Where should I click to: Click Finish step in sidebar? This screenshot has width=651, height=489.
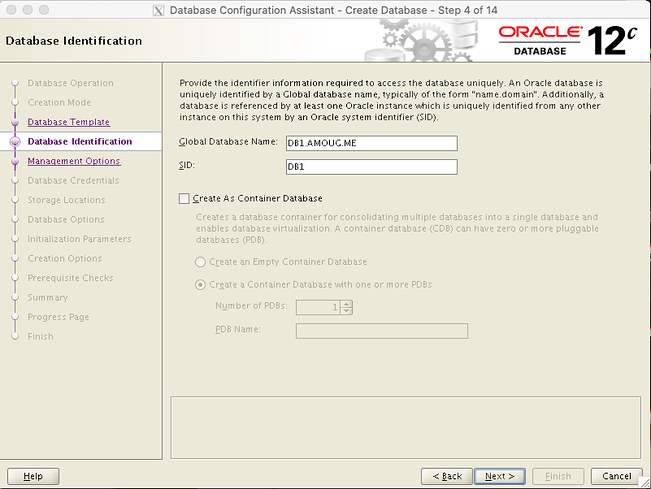coord(40,337)
